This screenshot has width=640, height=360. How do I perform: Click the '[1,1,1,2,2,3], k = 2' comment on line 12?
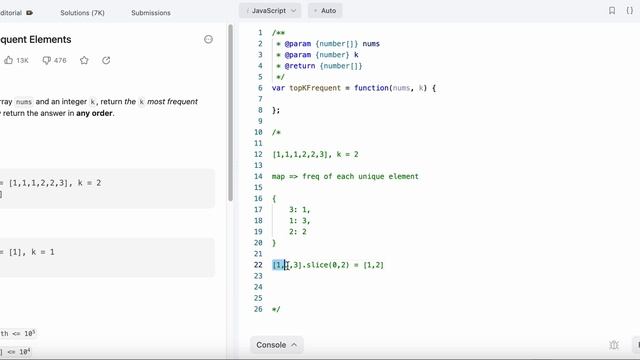tap(316, 154)
